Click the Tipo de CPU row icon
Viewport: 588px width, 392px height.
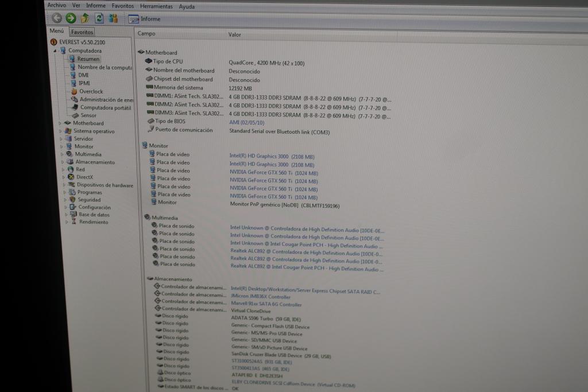coord(149,61)
